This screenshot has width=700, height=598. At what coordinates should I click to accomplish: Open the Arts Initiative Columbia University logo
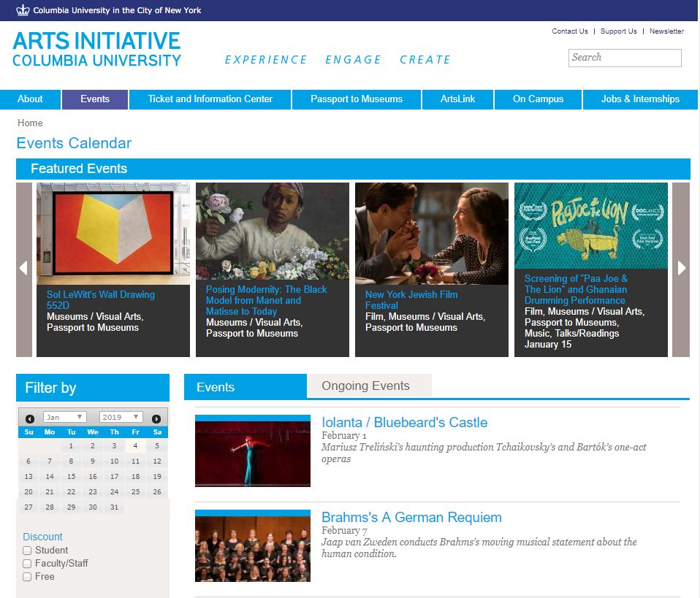[x=97, y=49]
